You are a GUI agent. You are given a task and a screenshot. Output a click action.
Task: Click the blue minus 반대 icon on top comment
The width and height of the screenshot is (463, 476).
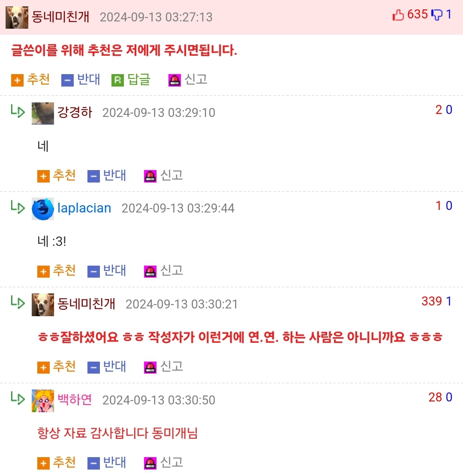[x=67, y=81]
